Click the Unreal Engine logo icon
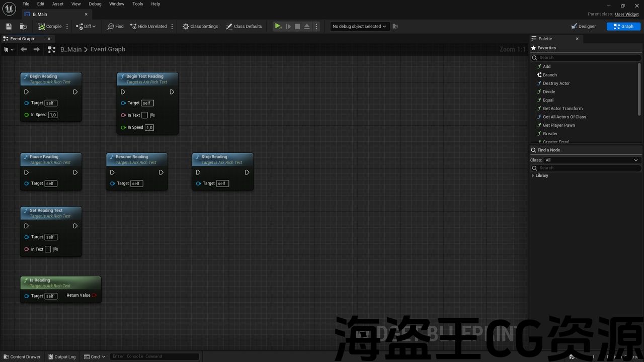The height and width of the screenshot is (362, 644). coord(9,9)
